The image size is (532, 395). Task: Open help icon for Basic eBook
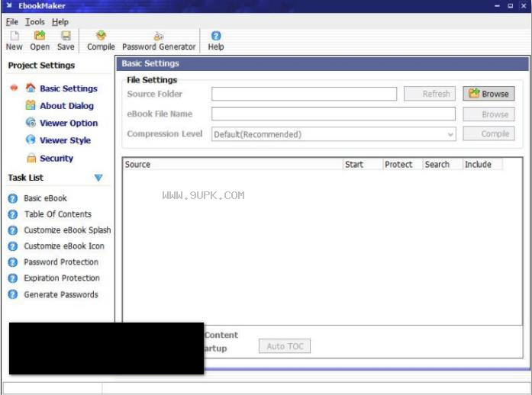point(13,198)
